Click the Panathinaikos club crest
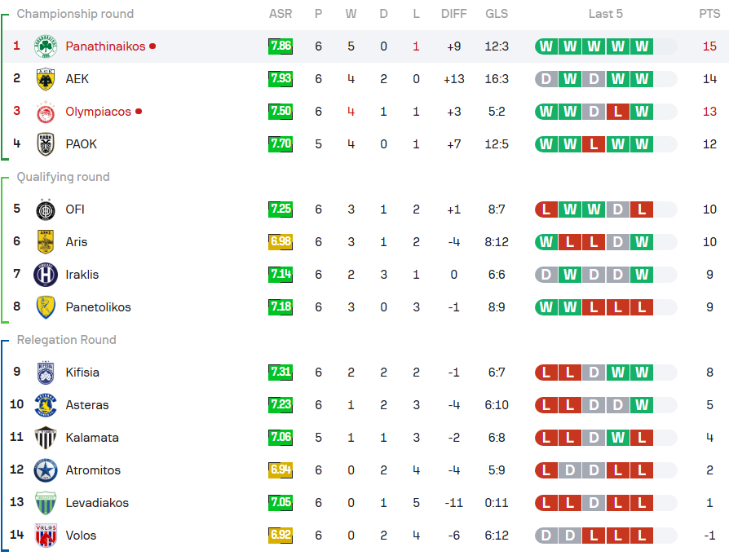Viewport: 729px width, 560px height. coord(46,46)
